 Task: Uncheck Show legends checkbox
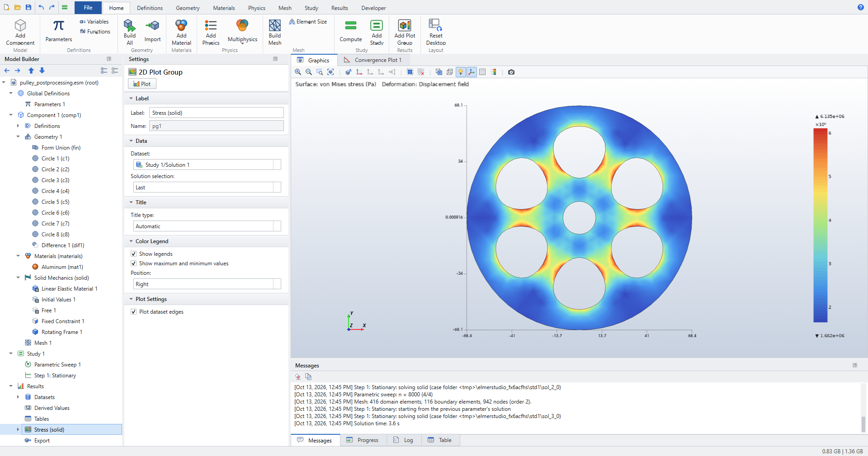pyautogui.click(x=133, y=254)
